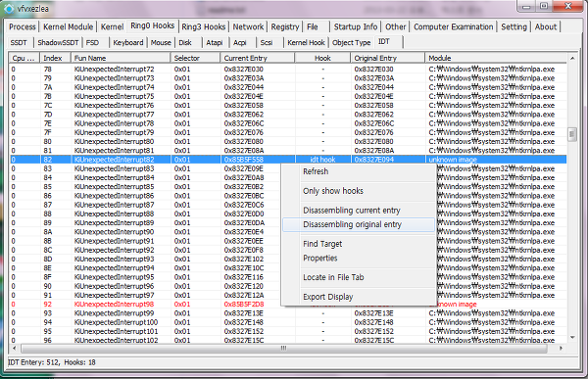This screenshot has height=379, width=588.
Task: Select the KiUnexpectedInterrupt100 row
Action: pyautogui.click(x=288, y=322)
